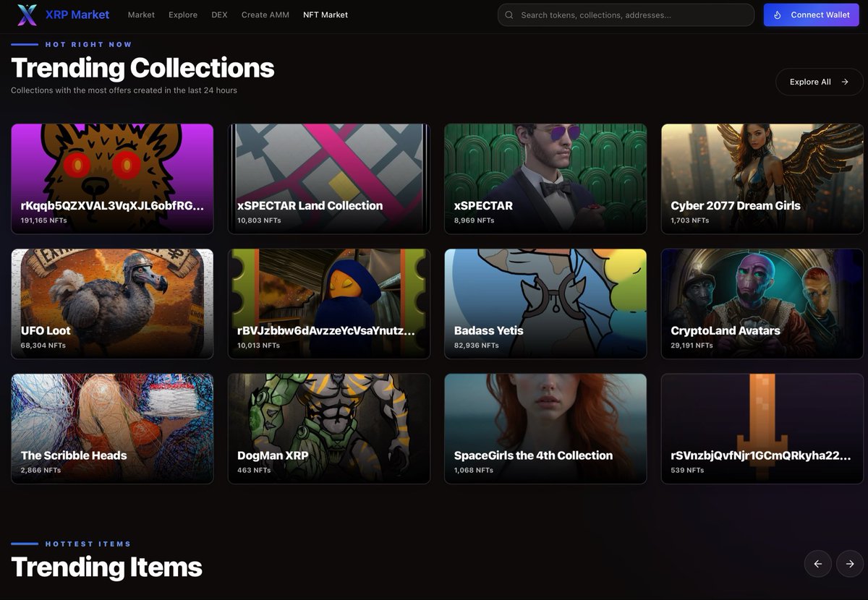The width and height of the screenshot is (868, 600).
Task: Click the 463 NFTs count text
Action: click(254, 470)
